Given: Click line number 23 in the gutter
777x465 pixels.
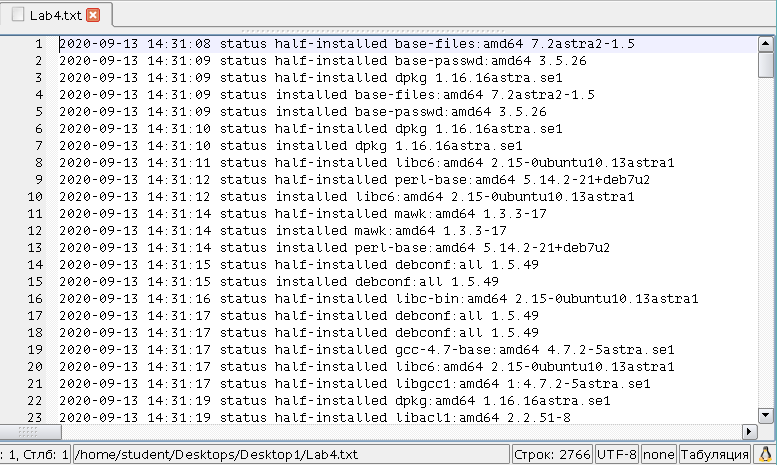Looking at the screenshot, I should [x=35, y=418].
